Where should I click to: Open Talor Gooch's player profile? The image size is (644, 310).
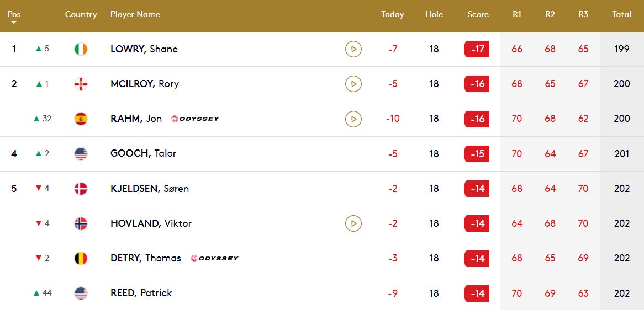point(143,153)
